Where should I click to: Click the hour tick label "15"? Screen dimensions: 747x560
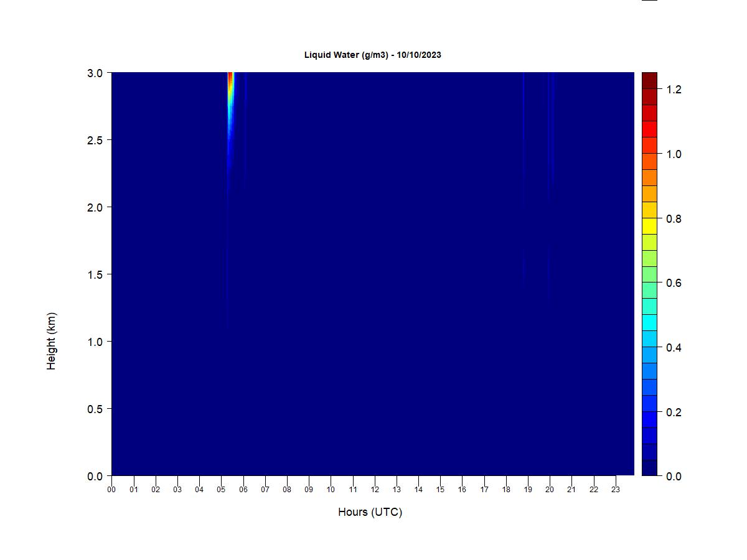440,490
